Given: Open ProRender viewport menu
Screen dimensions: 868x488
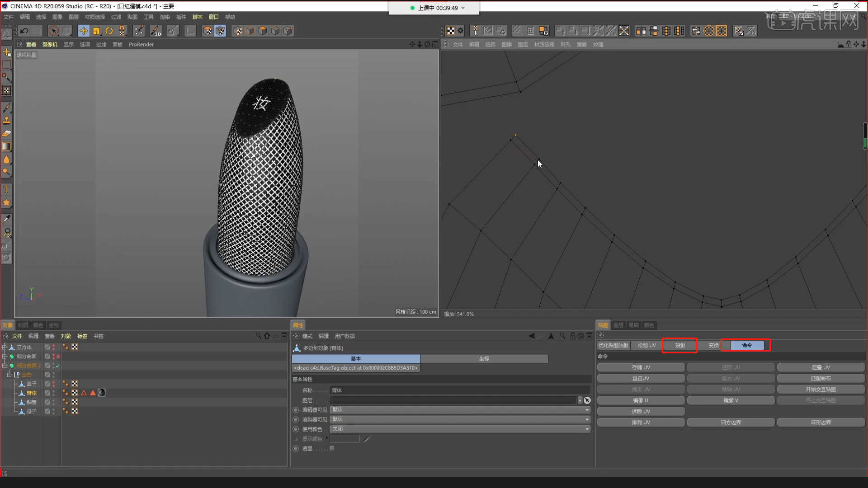Looking at the screenshot, I should (141, 44).
